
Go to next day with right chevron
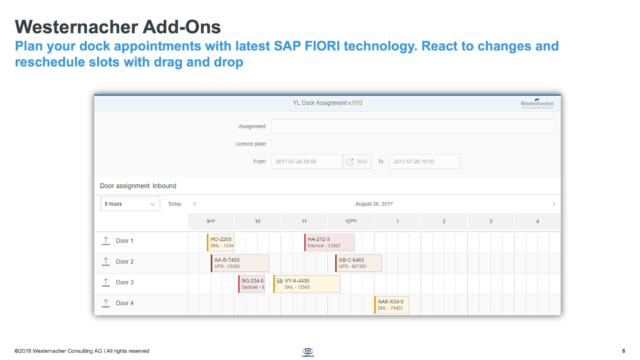[553, 204]
